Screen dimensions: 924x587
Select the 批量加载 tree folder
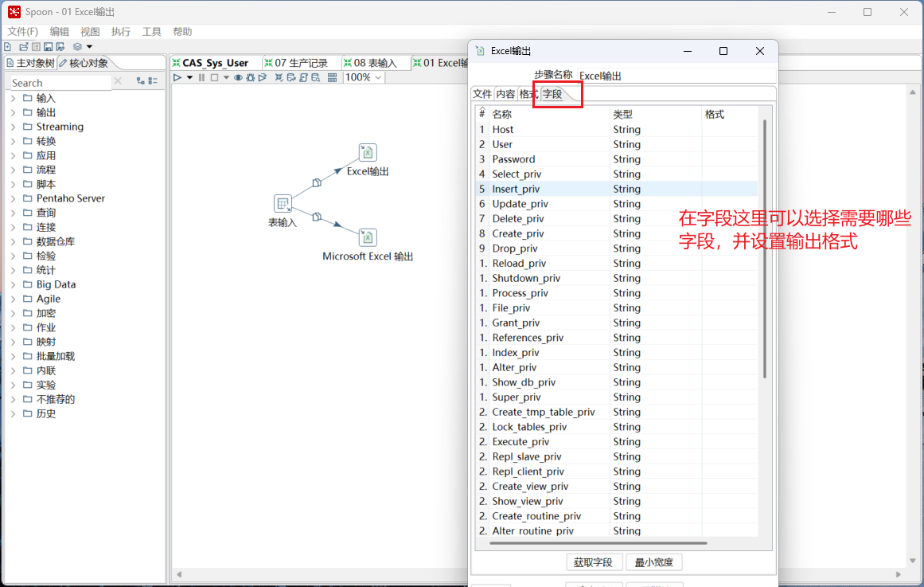[56, 356]
